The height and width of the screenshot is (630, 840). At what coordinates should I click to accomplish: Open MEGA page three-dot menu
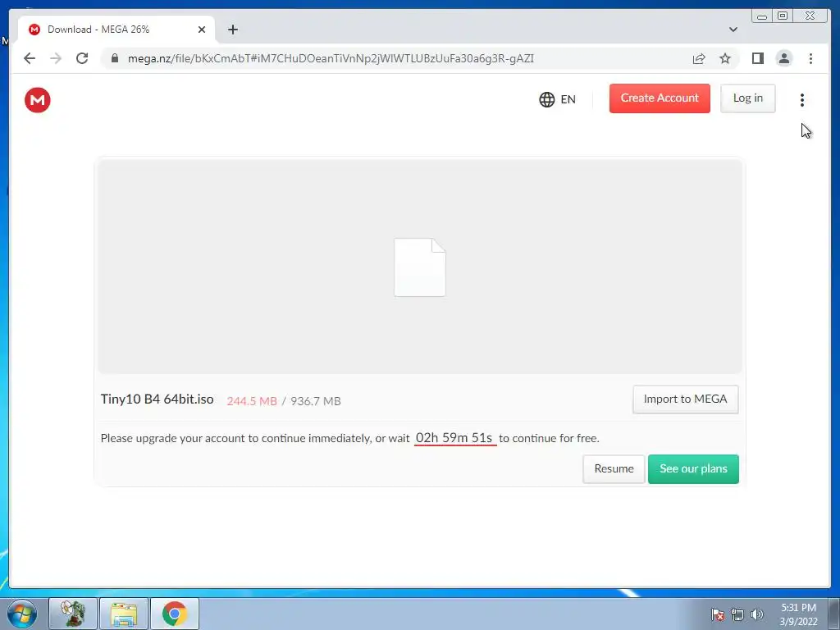pyautogui.click(x=802, y=99)
